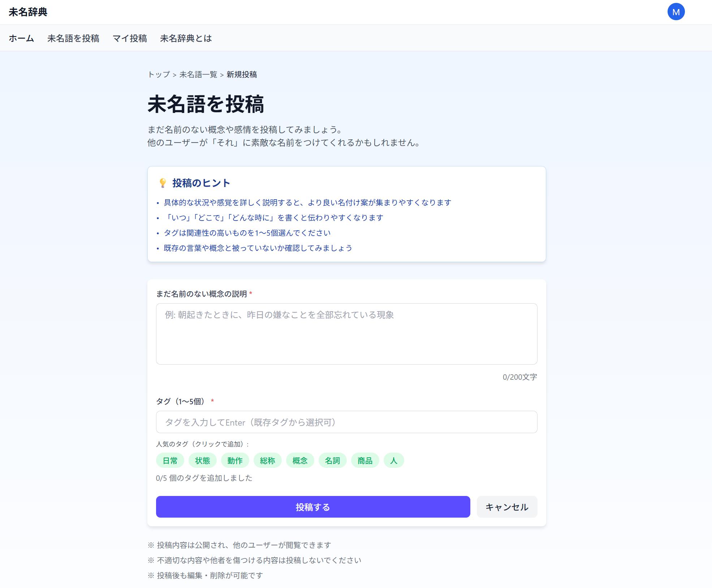Add the 概念 popular tag
712x588 pixels.
(x=300, y=461)
